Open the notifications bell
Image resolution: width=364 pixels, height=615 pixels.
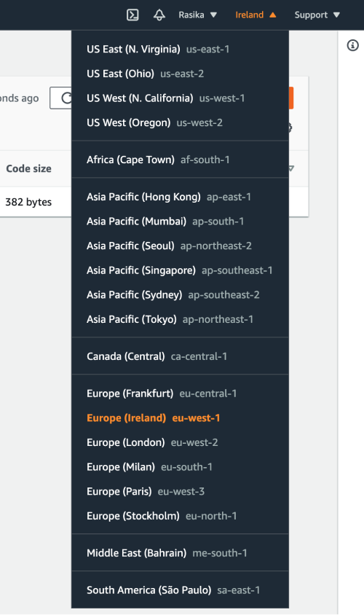tap(159, 15)
